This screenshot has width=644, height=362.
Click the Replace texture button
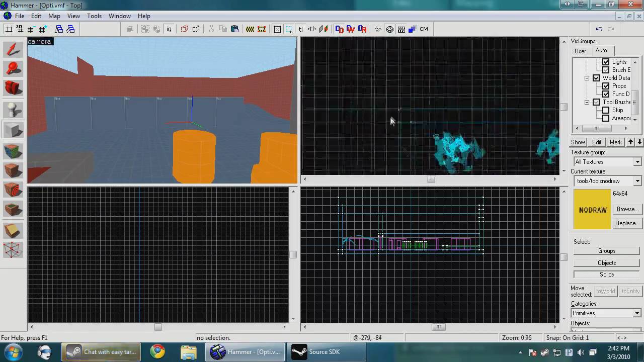[627, 223]
